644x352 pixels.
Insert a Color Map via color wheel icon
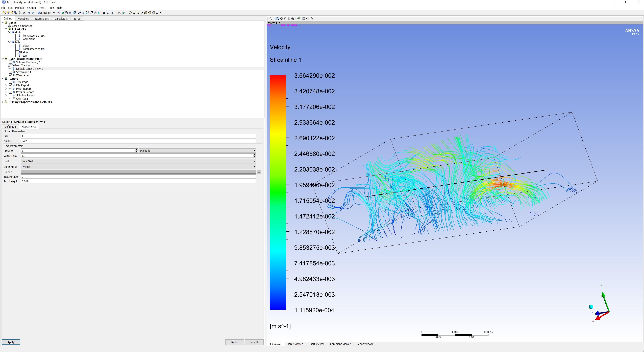[99, 13]
